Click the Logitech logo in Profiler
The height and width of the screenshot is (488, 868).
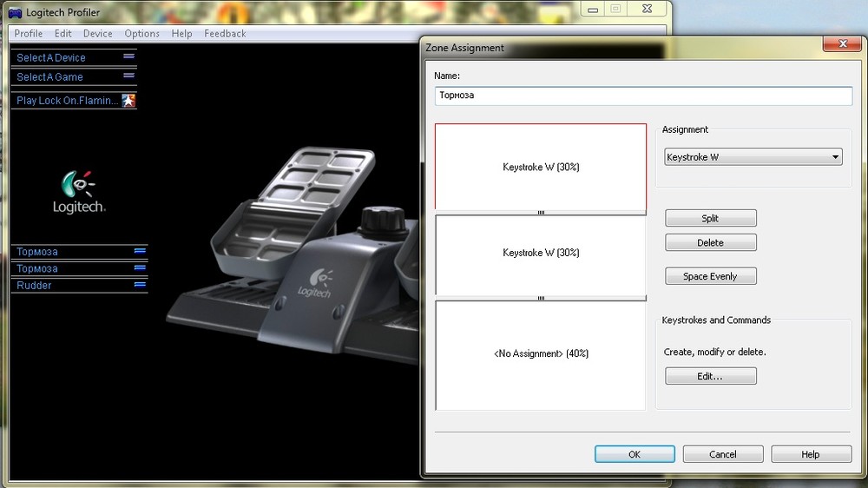point(79,192)
